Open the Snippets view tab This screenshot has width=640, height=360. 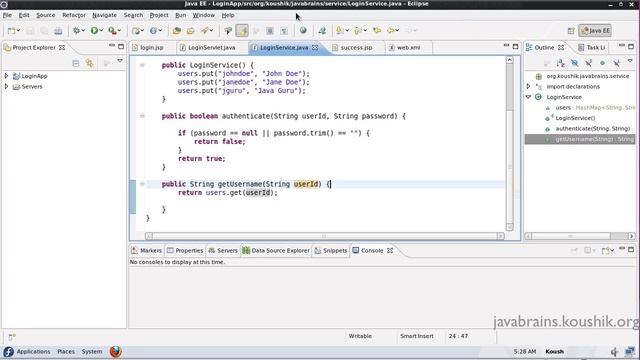(331, 251)
